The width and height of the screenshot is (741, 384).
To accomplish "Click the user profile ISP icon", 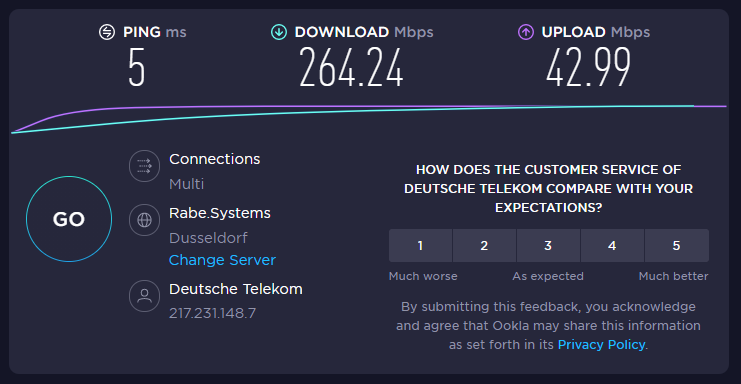I will (144, 296).
